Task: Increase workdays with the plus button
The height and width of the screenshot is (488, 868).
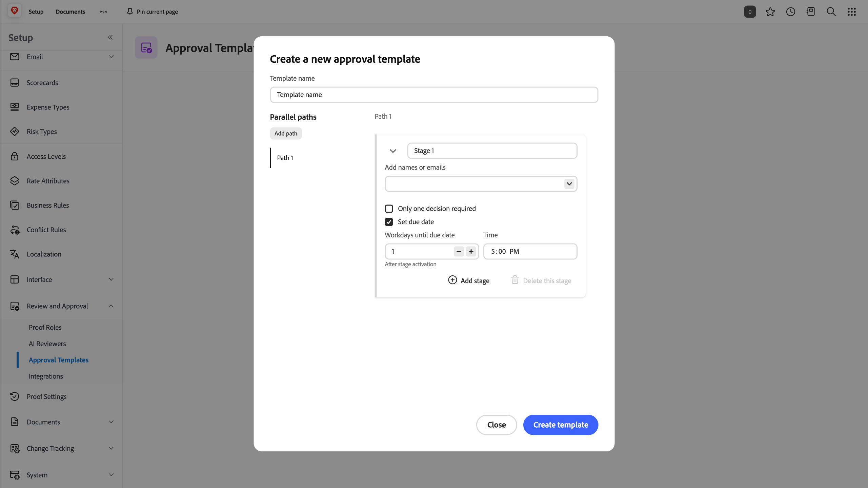Action: click(x=471, y=251)
